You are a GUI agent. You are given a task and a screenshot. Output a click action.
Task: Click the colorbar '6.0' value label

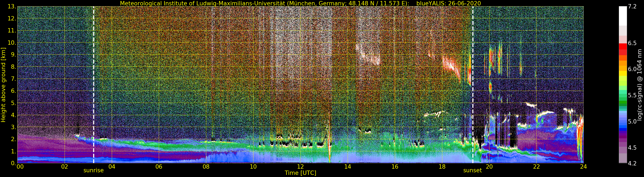click(x=632, y=69)
